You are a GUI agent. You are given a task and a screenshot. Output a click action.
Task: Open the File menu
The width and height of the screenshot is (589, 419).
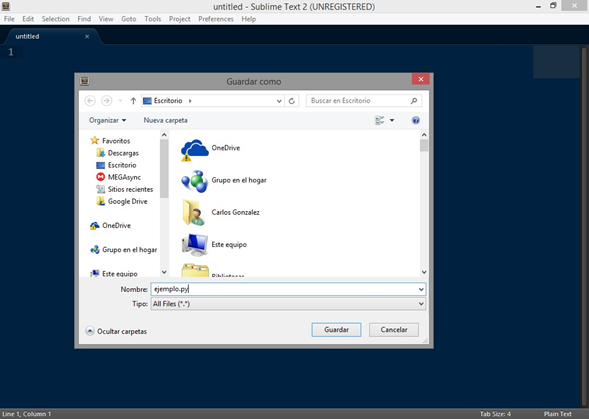9,19
